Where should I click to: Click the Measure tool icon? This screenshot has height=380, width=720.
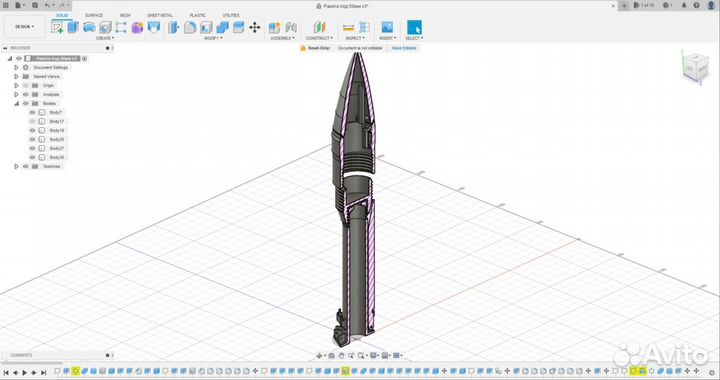(x=349, y=27)
